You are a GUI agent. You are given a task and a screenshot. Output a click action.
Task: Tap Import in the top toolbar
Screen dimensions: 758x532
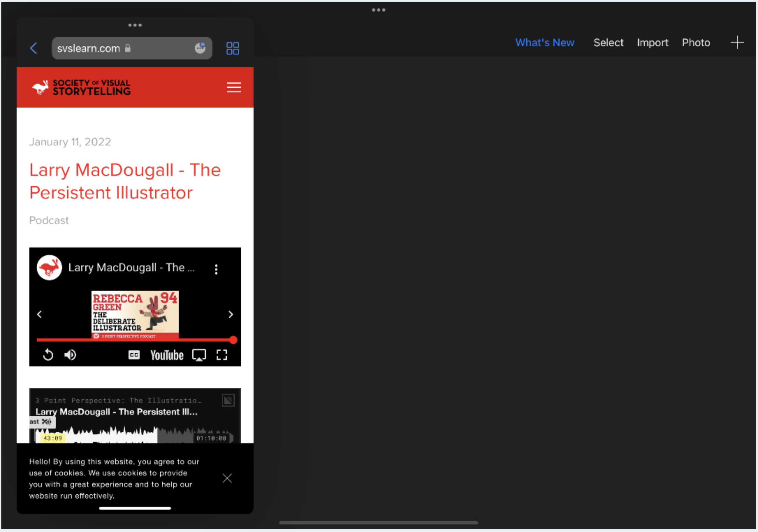(653, 43)
